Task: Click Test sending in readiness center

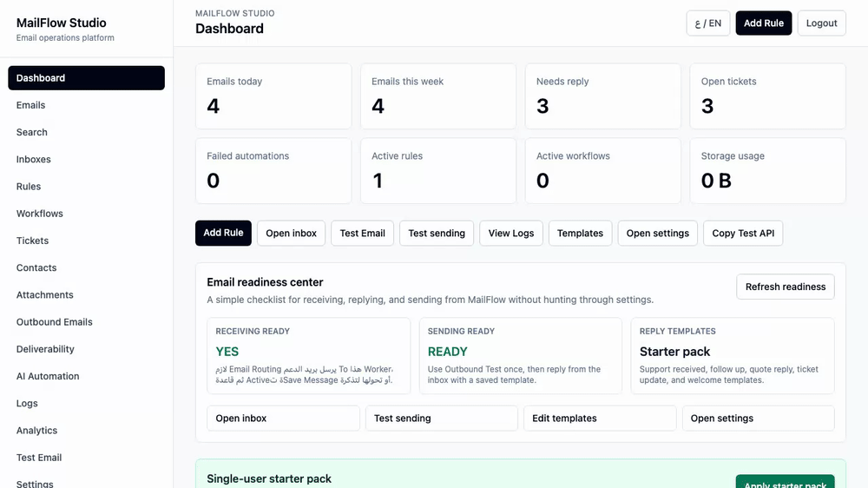Action: pos(441,419)
